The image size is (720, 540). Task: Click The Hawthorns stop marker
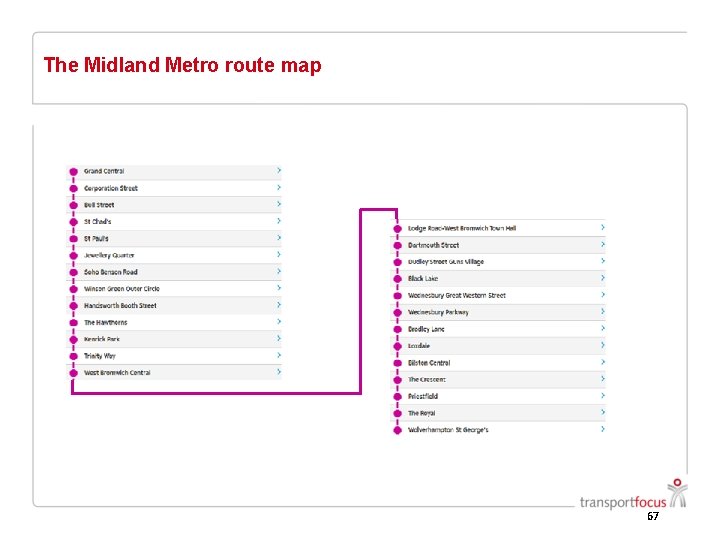[73, 322]
